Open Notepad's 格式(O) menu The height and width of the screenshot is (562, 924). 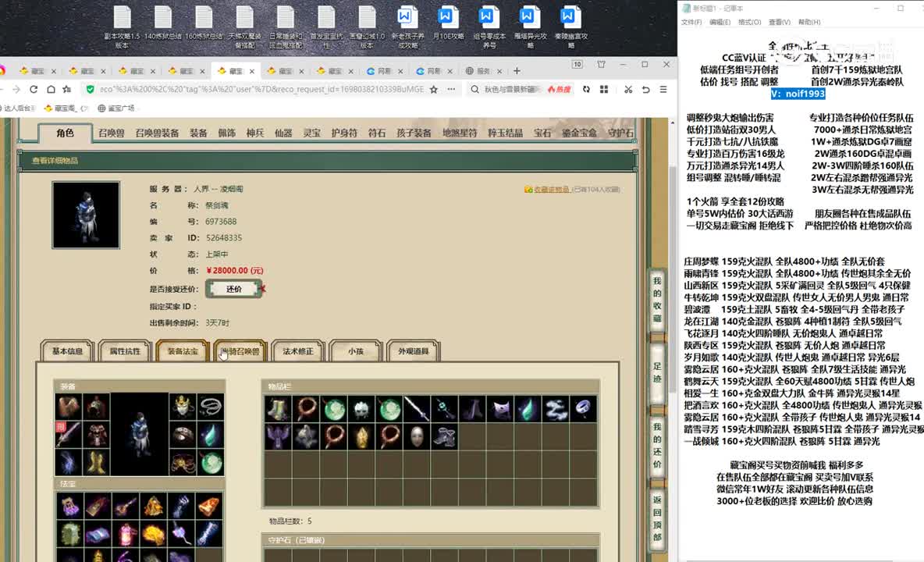[749, 23]
